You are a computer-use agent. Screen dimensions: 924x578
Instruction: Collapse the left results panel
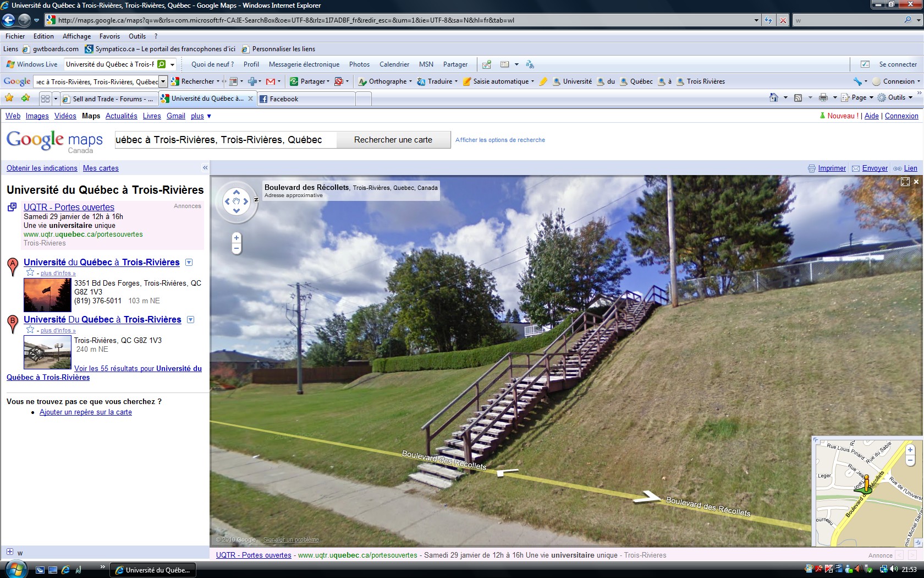[x=205, y=168]
